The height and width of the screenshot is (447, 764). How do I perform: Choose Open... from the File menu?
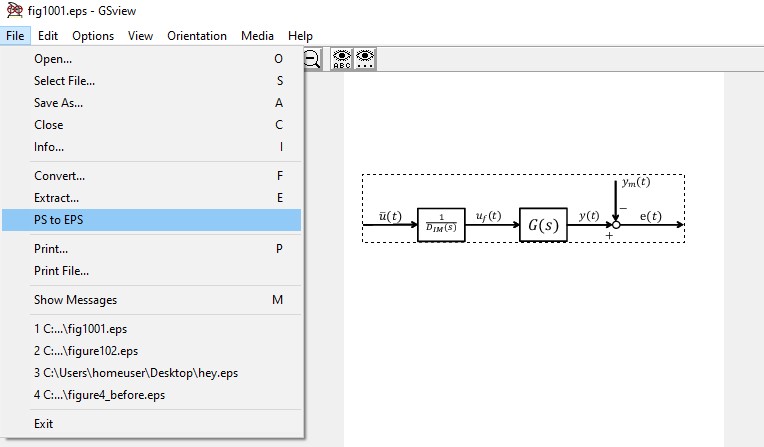tap(53, 59)
